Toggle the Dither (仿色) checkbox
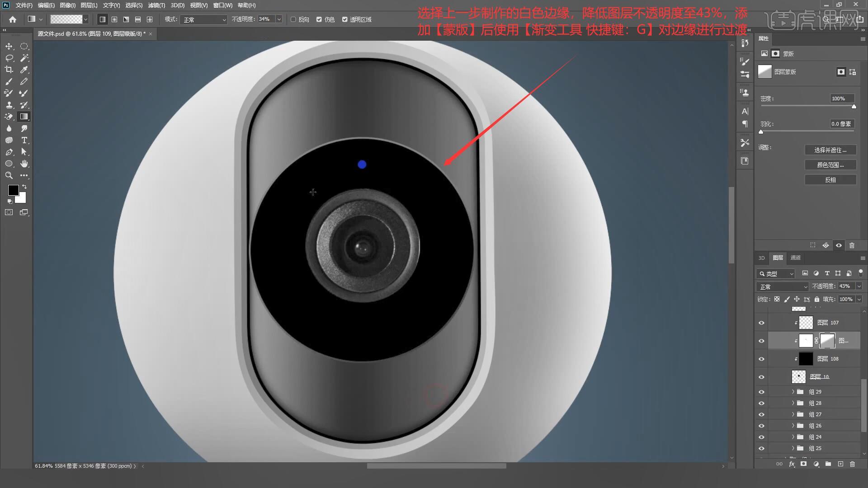 [x=319, y=19]
